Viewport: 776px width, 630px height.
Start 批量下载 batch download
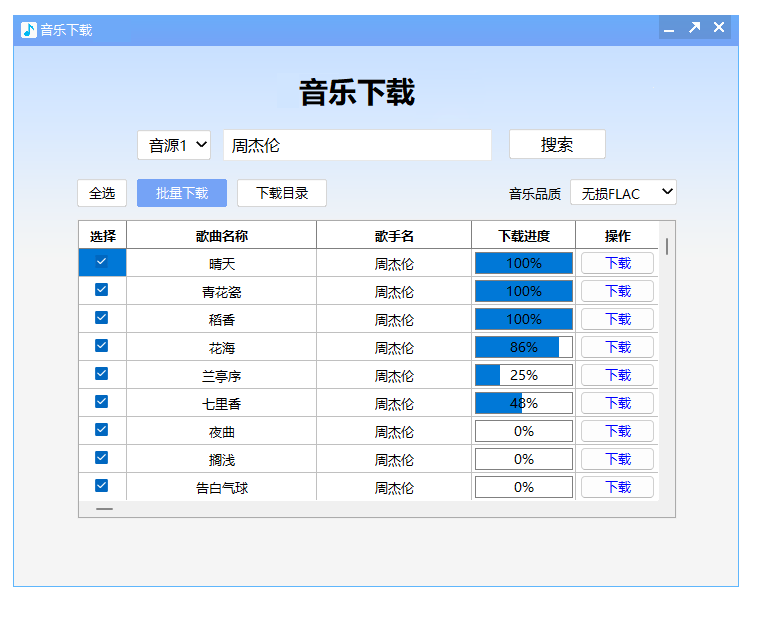pos(182,193)
